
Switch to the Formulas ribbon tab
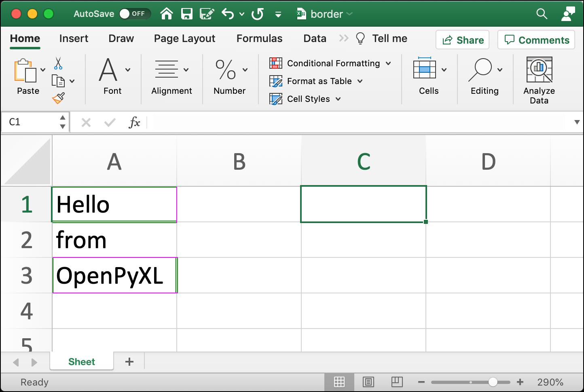tap(259, 38)
